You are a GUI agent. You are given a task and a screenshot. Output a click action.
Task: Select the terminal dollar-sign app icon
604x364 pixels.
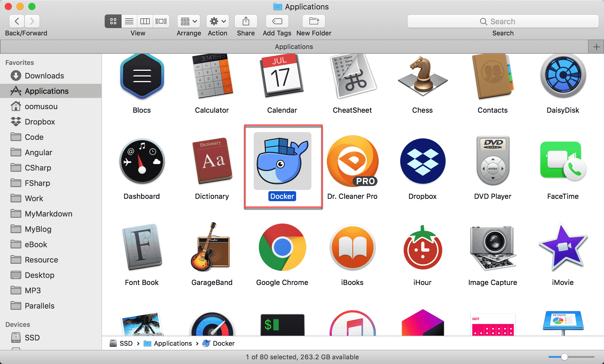tap(282, 324)
